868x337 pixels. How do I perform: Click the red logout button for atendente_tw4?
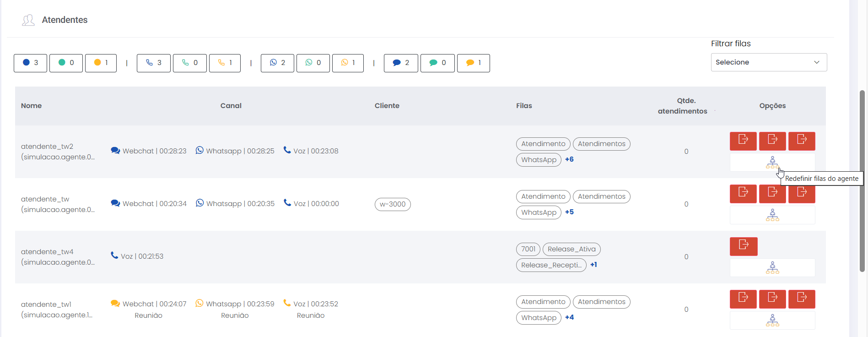pos(743,246)
